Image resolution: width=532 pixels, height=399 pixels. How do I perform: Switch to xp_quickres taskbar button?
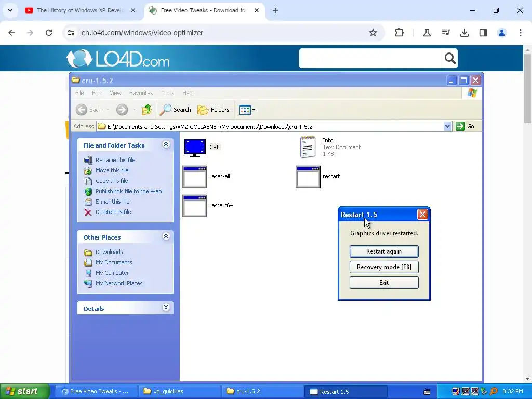coord(180,391)
